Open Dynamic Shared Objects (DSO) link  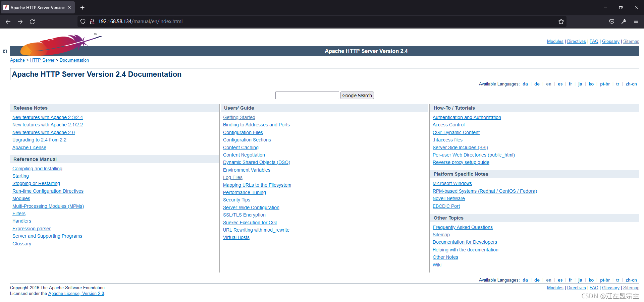[257, 162]
